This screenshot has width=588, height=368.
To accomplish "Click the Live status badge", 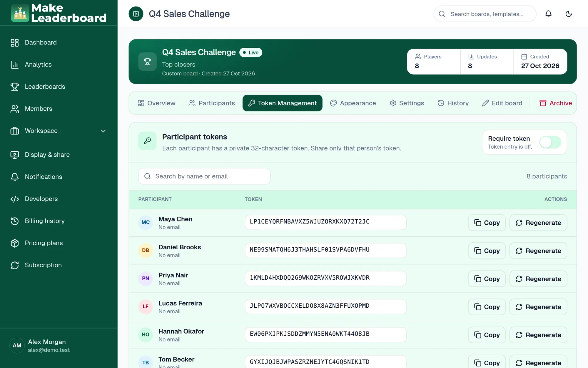I will [x=251, y=52].
